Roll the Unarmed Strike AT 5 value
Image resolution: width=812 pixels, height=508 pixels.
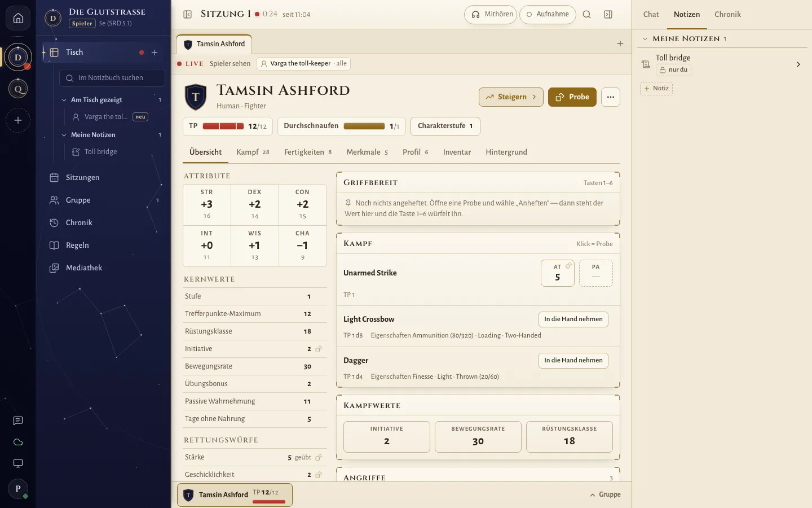(557, 273)
